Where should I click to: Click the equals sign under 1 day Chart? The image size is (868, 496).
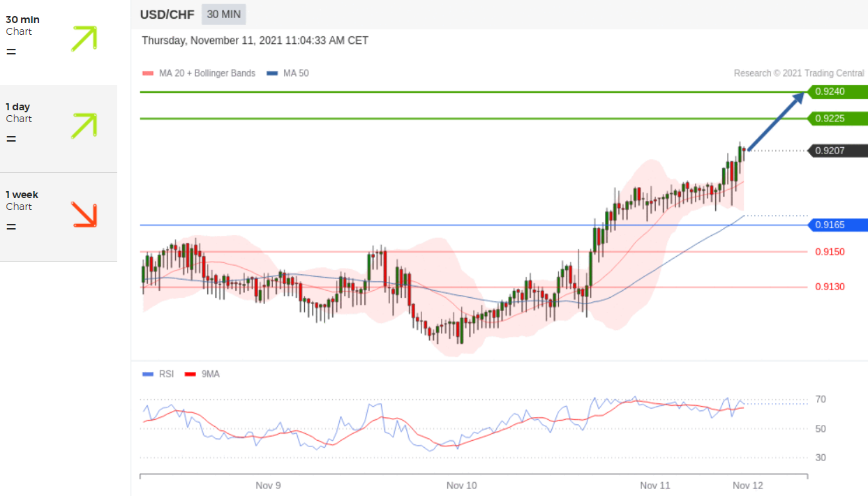(x=11, y=139)
